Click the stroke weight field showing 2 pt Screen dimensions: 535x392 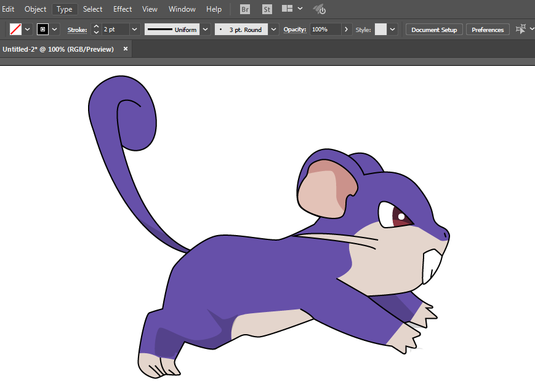tap(116, 30)
